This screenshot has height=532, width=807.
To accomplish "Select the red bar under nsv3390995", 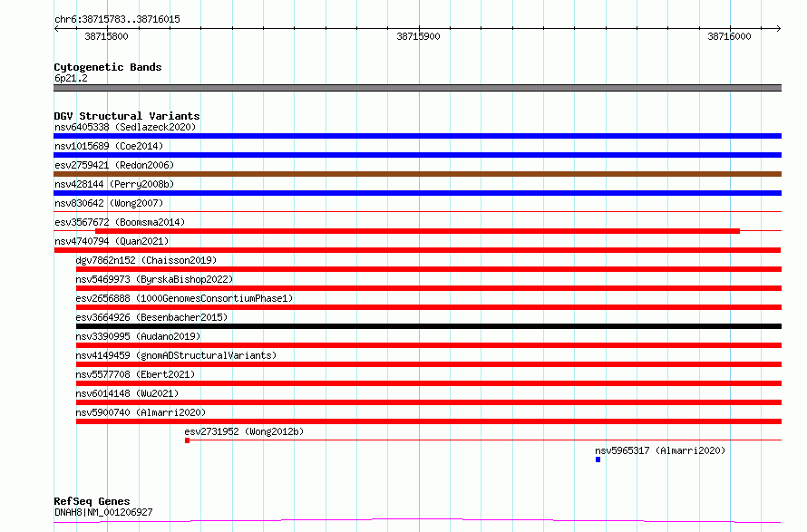I will click(429, 345).
